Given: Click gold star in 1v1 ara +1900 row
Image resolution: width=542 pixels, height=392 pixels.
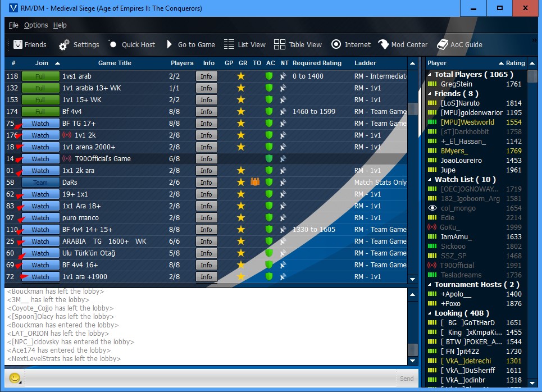Looking at the screenshot, I should (x=241, y=276).
